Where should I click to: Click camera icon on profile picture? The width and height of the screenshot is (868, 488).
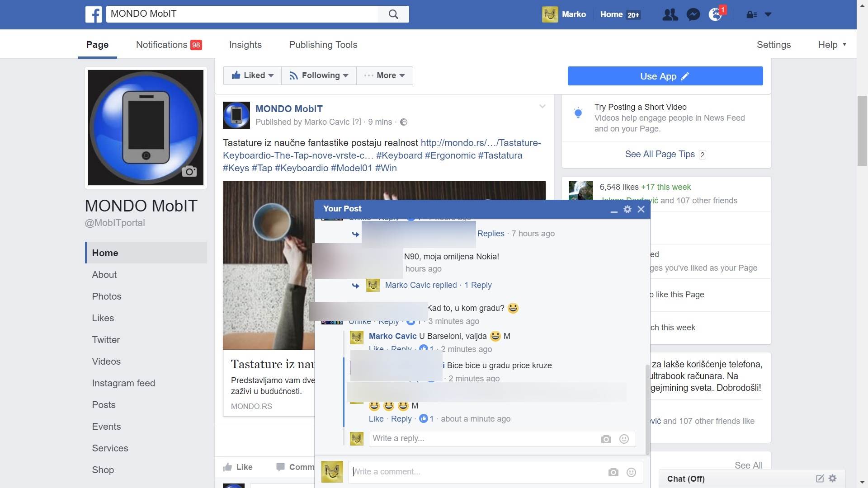coord(189,171)
